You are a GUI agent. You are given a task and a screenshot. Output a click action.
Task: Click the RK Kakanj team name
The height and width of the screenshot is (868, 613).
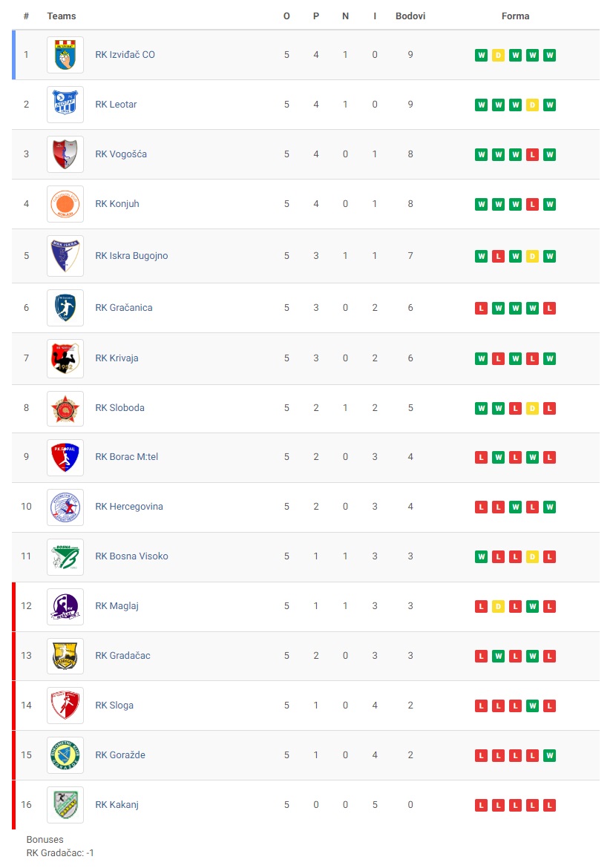click(117, 804)
